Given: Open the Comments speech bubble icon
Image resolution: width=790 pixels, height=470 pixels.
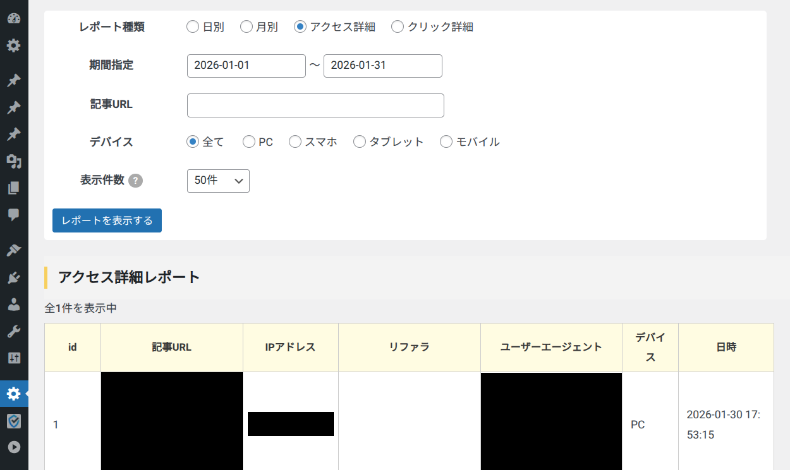Looking at the screenshot, I should tap(14, 215).
